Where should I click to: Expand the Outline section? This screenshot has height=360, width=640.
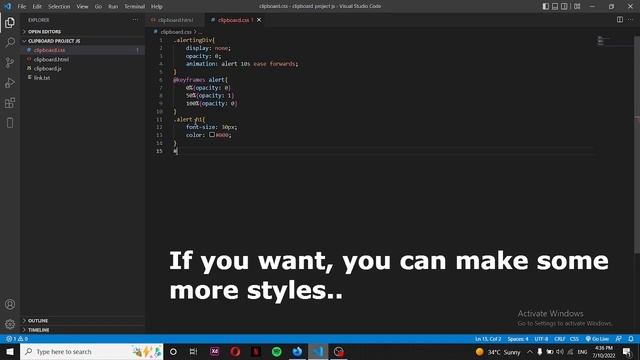(82, 320)
